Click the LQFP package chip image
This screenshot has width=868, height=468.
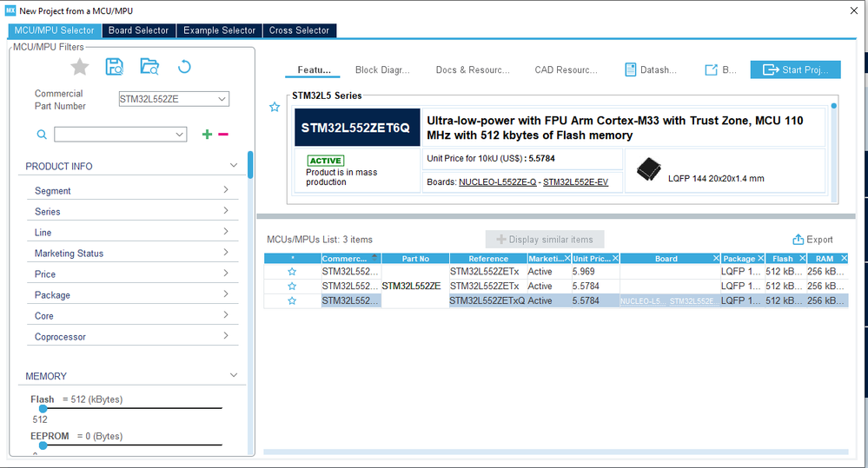coord(648,169)
